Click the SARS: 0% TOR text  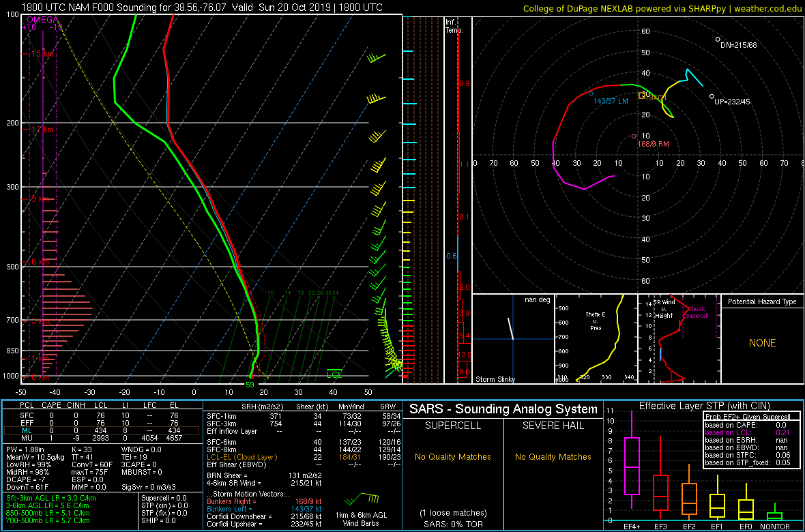coord(453,523)
